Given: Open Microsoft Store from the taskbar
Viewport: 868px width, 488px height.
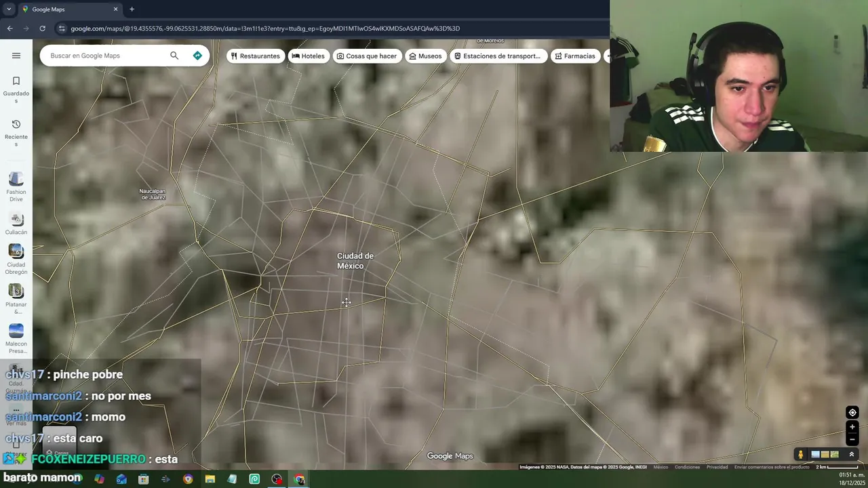Looking at the screenshot, I should pos(144,479).
